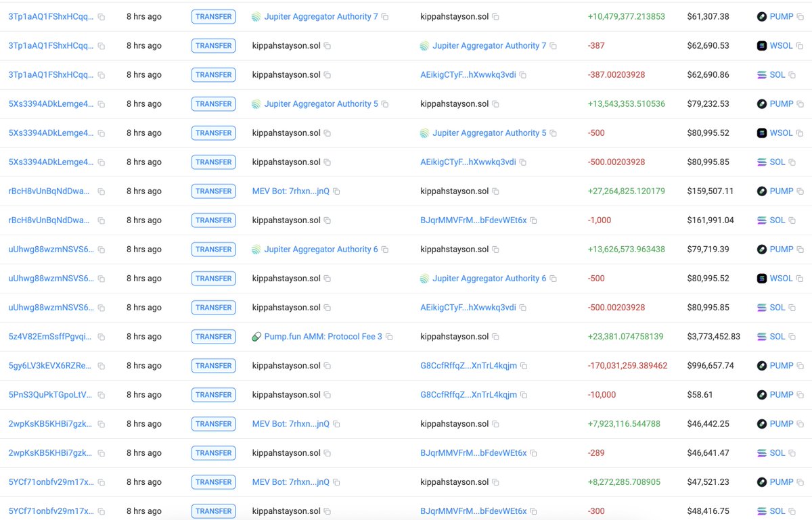
Task: Copy the PUMP token address in the $61,307.38 row
Action: click(800, 17)
